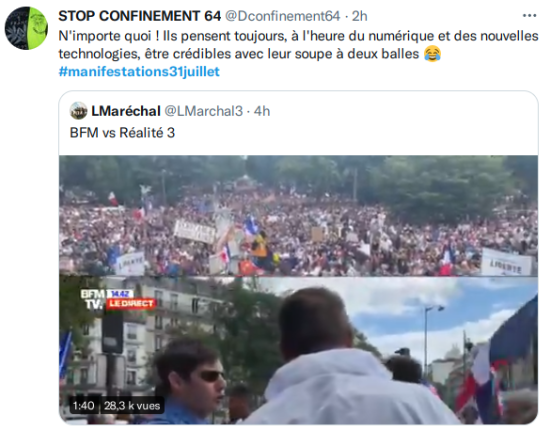
Task: Click the 28,3 k vues view counter
Action: click(x=132, y=406)
